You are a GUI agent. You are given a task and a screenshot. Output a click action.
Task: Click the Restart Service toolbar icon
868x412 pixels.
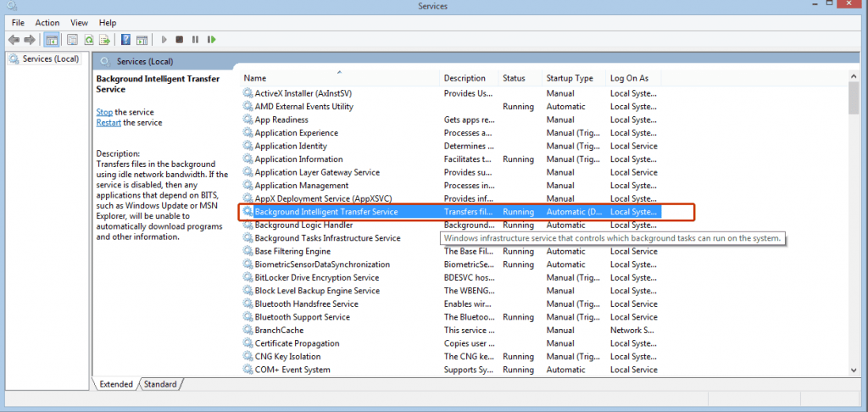point(211,40)
